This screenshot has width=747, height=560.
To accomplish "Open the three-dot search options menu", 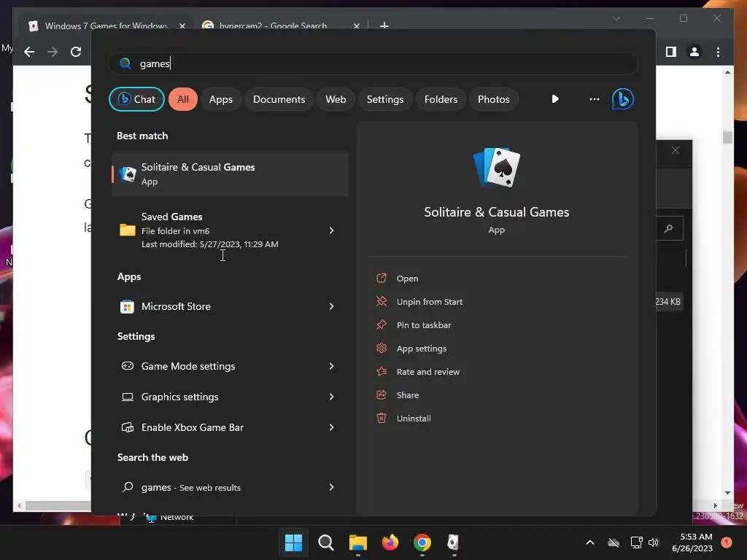I will (594, 99).
